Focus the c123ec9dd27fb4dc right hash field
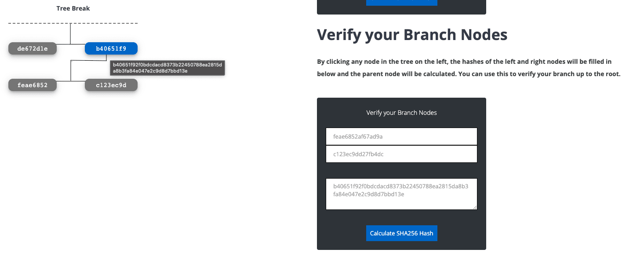Image resolution: width=644 pixels, height=253 pixels. point(401,154)
